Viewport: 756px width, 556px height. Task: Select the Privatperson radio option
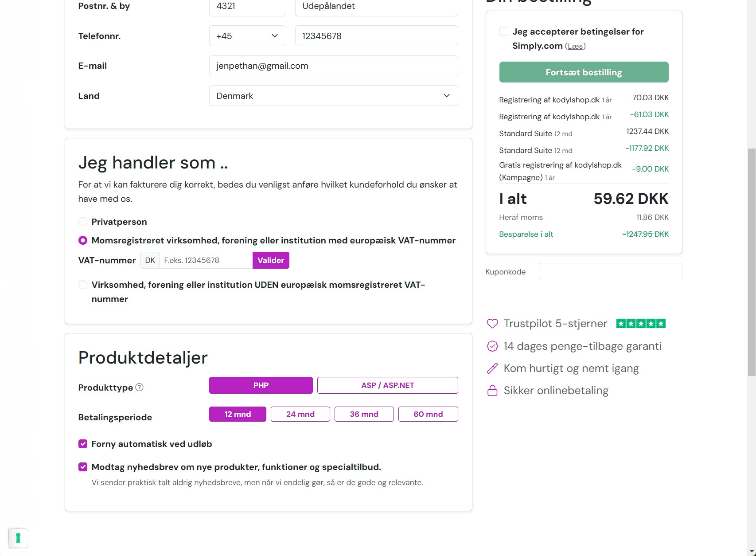(x=83, y=222)
